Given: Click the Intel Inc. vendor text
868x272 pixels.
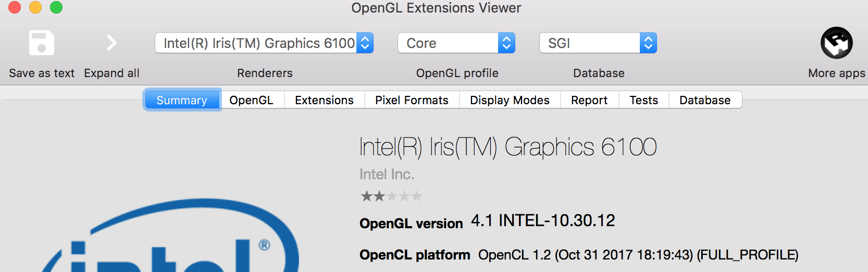Looking at the screenshot, I should point(387,174).
